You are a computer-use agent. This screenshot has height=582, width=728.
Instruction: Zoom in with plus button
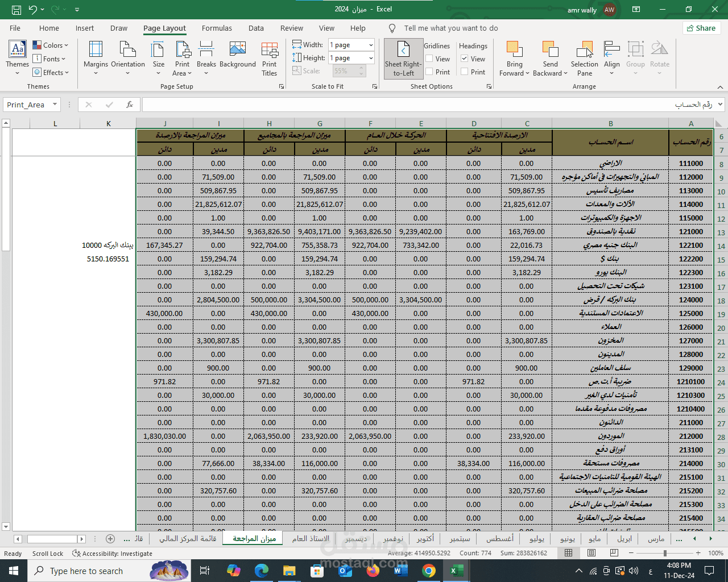click(698, 553)
